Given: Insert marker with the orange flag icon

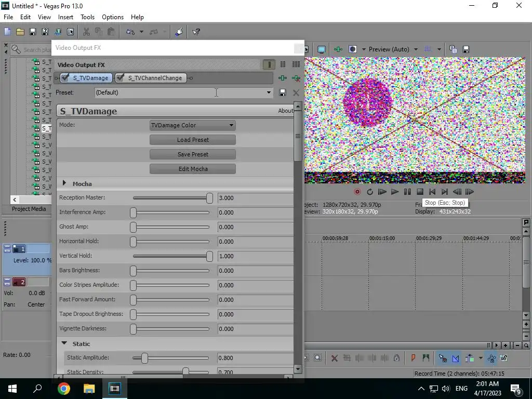Looking at the screenshot, I should click(x=413, y=358).
